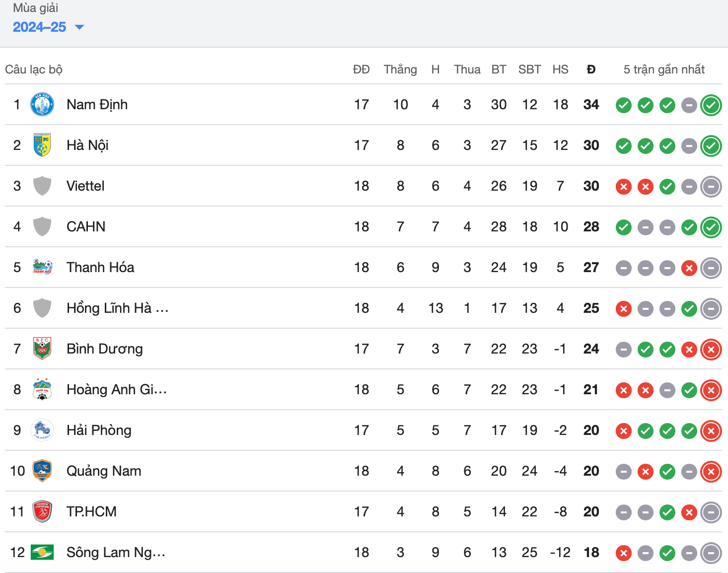Click the Nam Định club crest
This screenshot has height=573, width=728.
coord(42,105)
